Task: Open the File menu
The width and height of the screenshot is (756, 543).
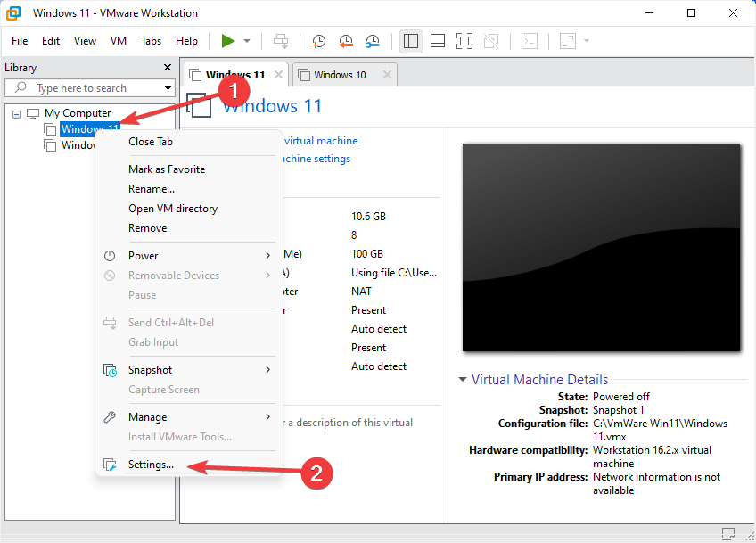Action: pyautogui.click(x=20, y=41)
